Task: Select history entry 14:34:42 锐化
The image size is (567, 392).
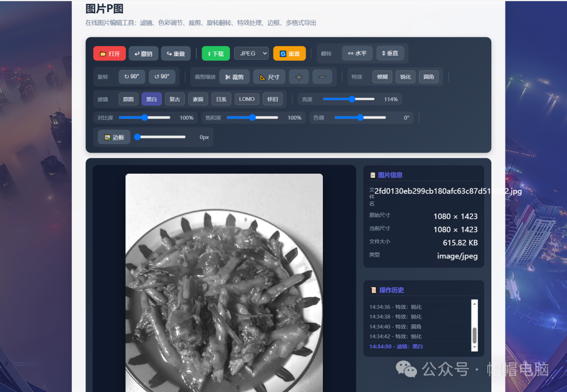Action: 395,336
